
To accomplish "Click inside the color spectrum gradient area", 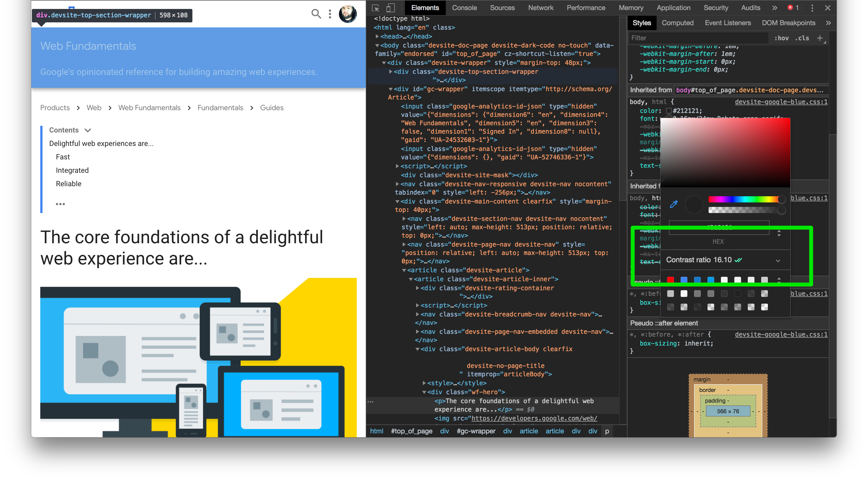I will (725, 153).
